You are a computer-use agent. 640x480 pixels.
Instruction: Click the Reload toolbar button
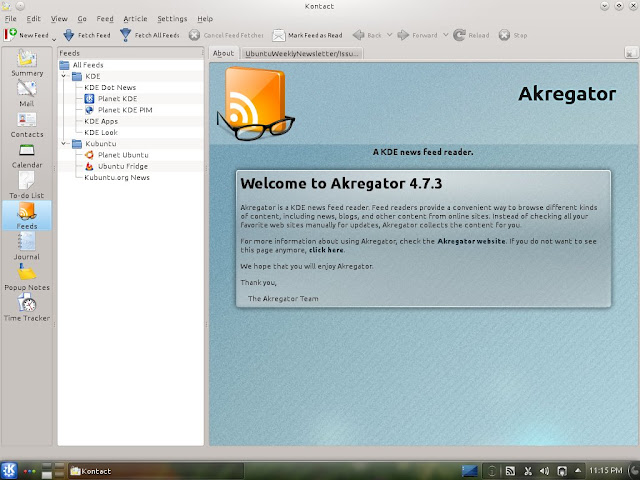pos(471,35)
